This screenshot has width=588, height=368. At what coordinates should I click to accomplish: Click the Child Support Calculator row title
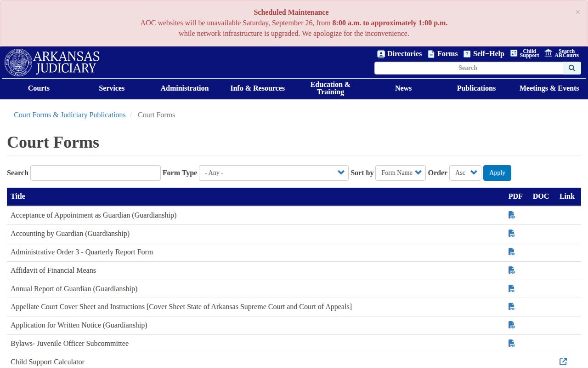click(48, 362)
